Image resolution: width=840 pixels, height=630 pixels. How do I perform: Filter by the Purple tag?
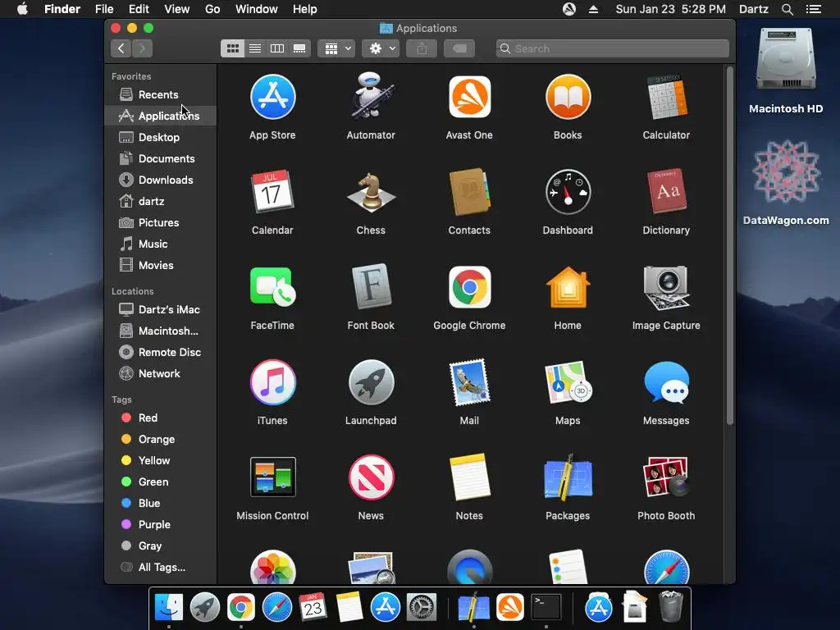click(161, 525)
